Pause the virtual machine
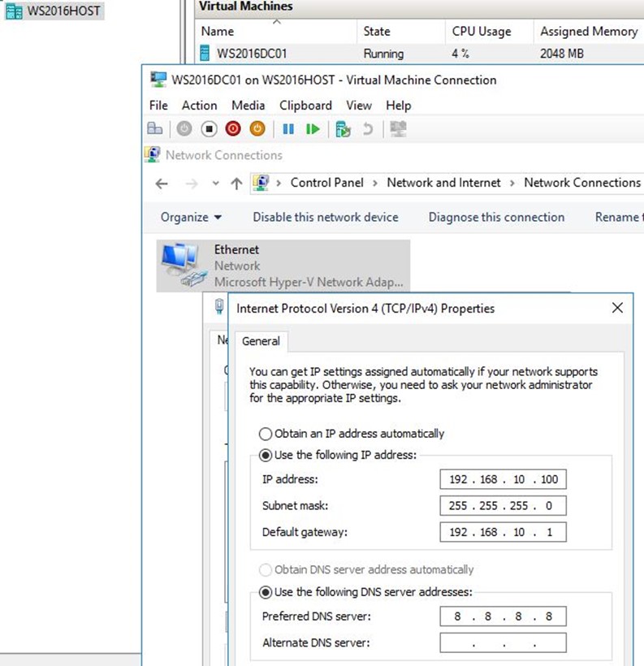Screen dimensions: 644x666 (288, 128)
